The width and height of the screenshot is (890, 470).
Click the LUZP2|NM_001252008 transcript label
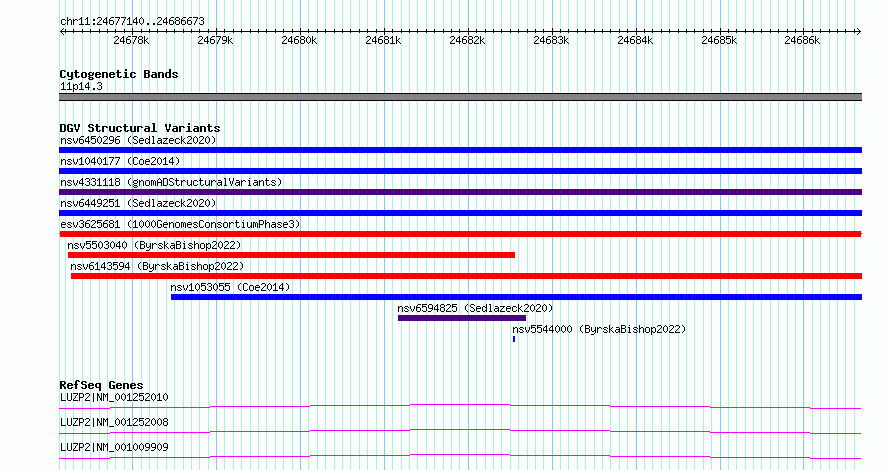tap(114, 422)
